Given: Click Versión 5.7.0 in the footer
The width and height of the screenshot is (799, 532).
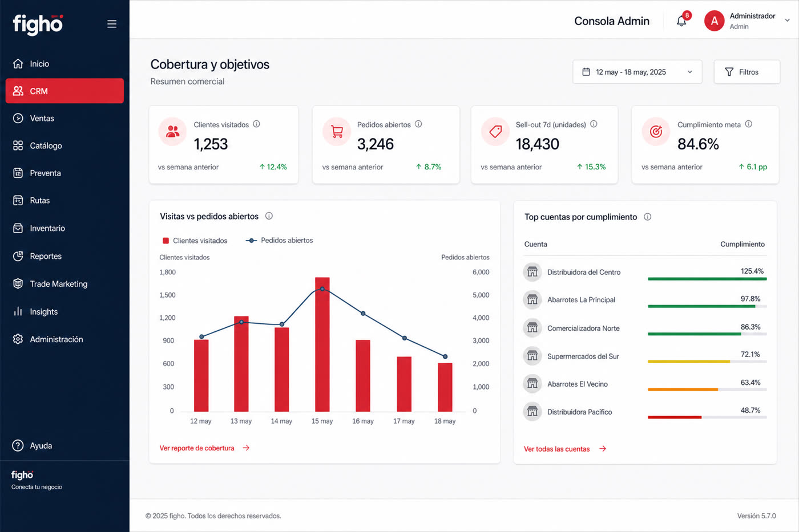Looking at the screenshot, I should (756, 516).
